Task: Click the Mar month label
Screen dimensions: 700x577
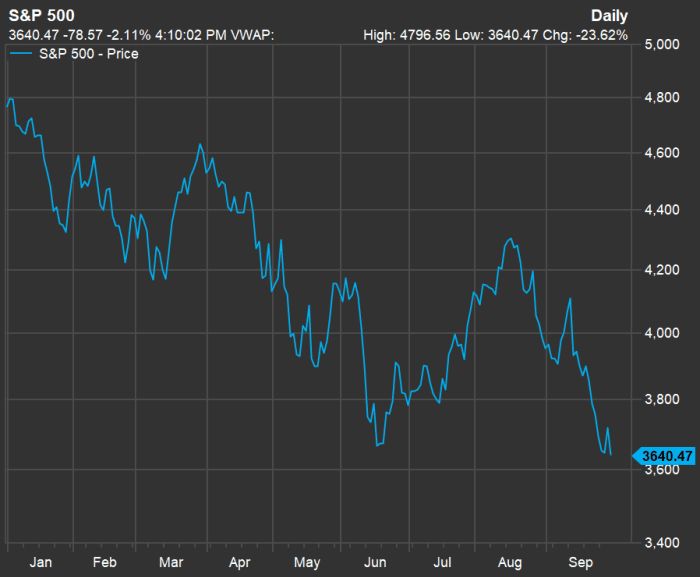Action: pos(171,562)
